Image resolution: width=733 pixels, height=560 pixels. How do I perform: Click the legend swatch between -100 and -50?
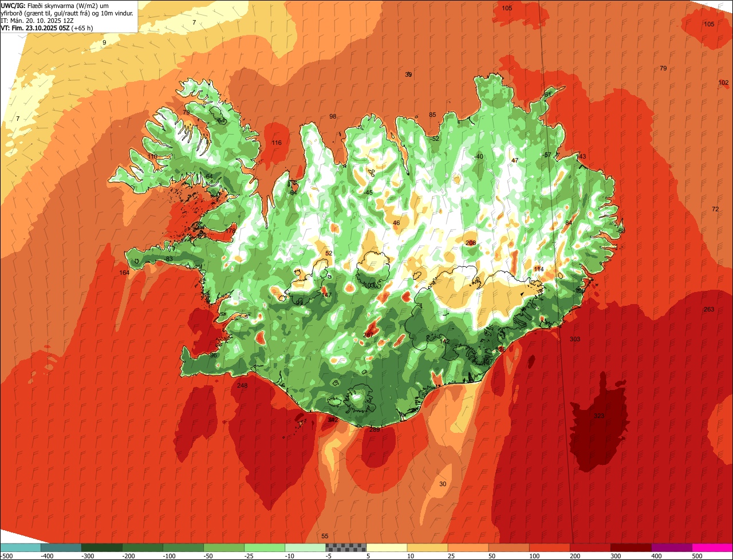click(x=183, y=547)
